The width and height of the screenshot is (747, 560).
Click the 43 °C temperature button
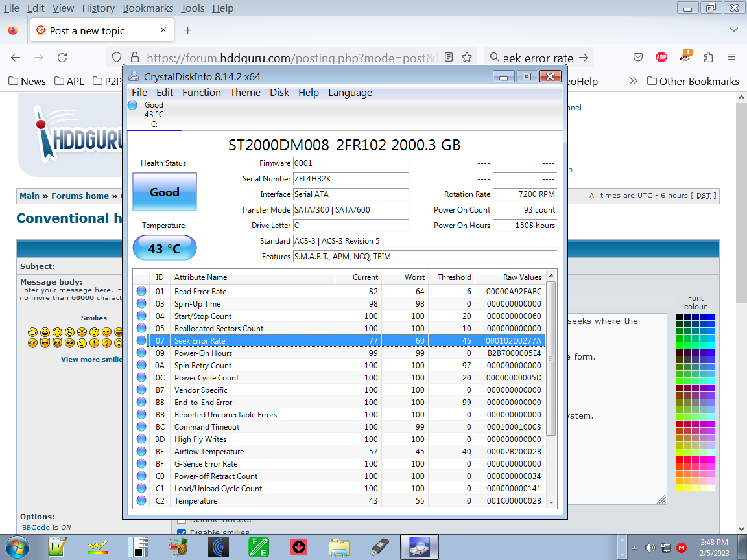(164, 248)
